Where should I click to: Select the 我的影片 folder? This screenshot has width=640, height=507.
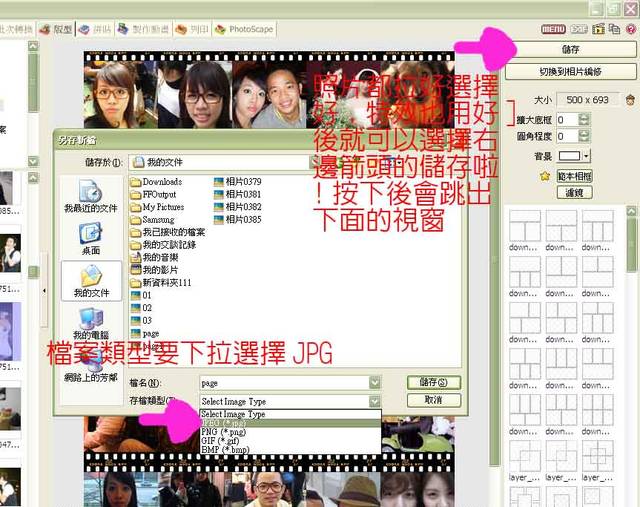[x=155, y=270]
